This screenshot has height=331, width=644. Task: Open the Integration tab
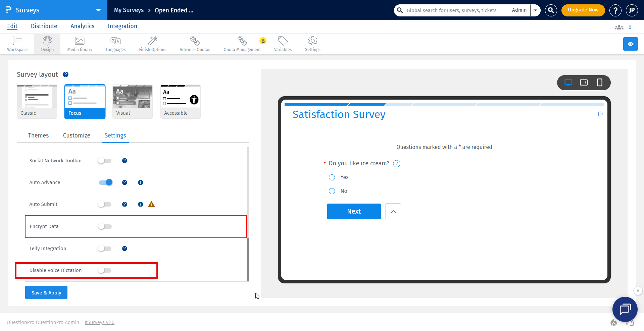pyautogui.click(x=122, y=26)
